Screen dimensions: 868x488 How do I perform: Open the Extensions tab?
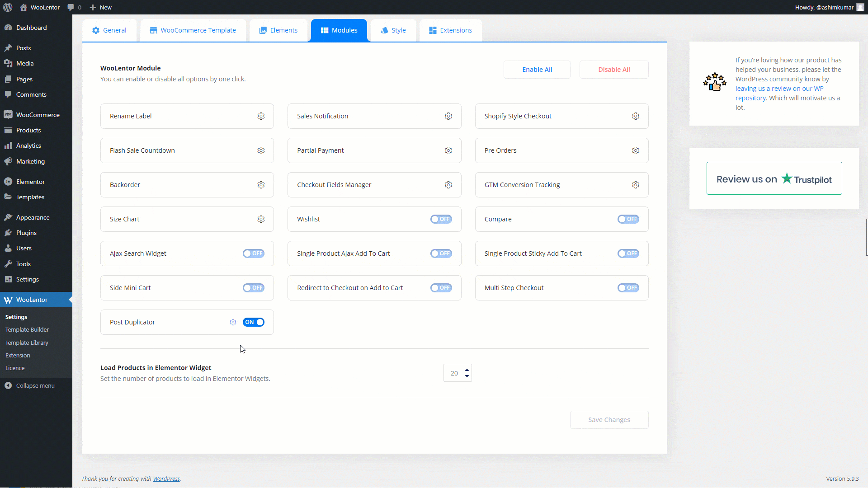450,30
